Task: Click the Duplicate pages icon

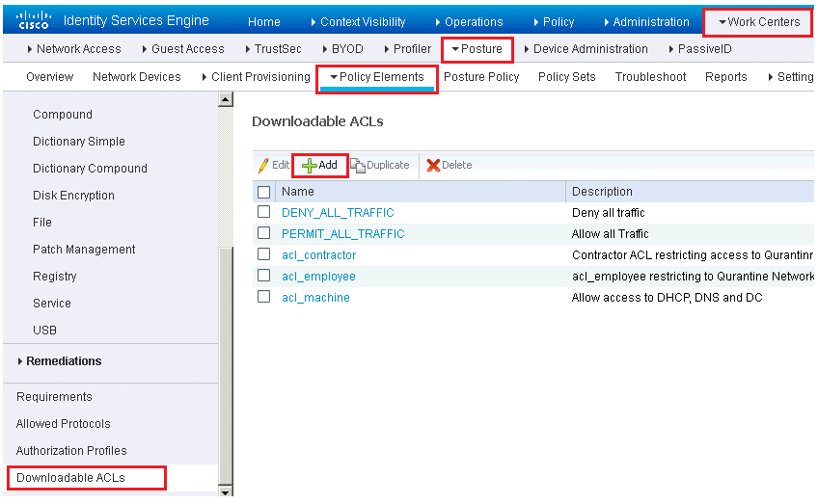Action: coord(357,165)
